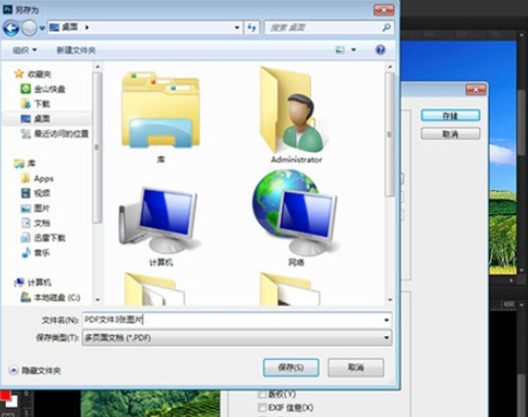Click 取消 cancel button in Save As dialog
The image size is (528, 417).
[x=356, y=367]
